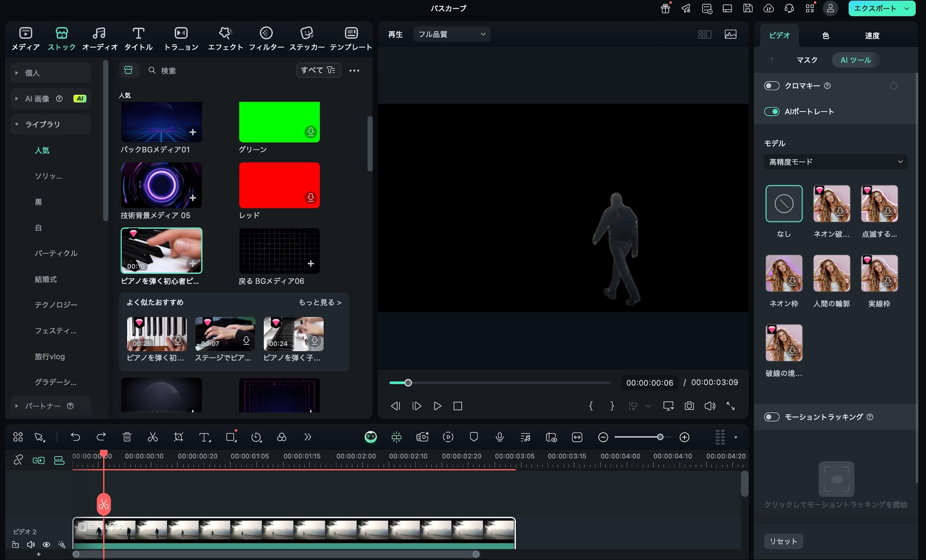The width and height of the screenshot is (926, 560).
Task: Click the scope/histogram image icon in preview
Action: click(730, 34)
